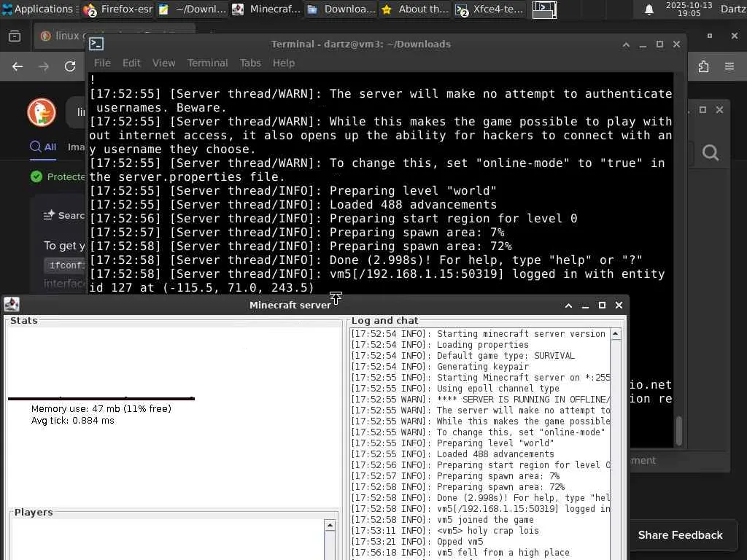747x560 pixels.
Task: Click the DuckDuckGo search magnifier button
Action: click(x=711, y=153)
